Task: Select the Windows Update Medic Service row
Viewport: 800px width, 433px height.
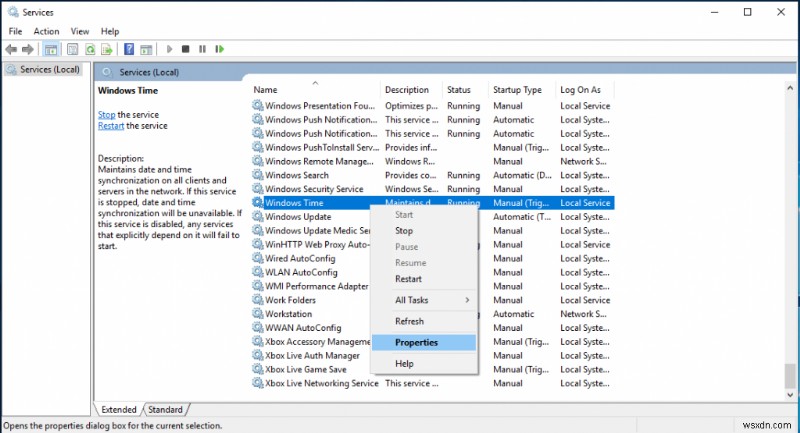Action: click(x=433, y=231)
